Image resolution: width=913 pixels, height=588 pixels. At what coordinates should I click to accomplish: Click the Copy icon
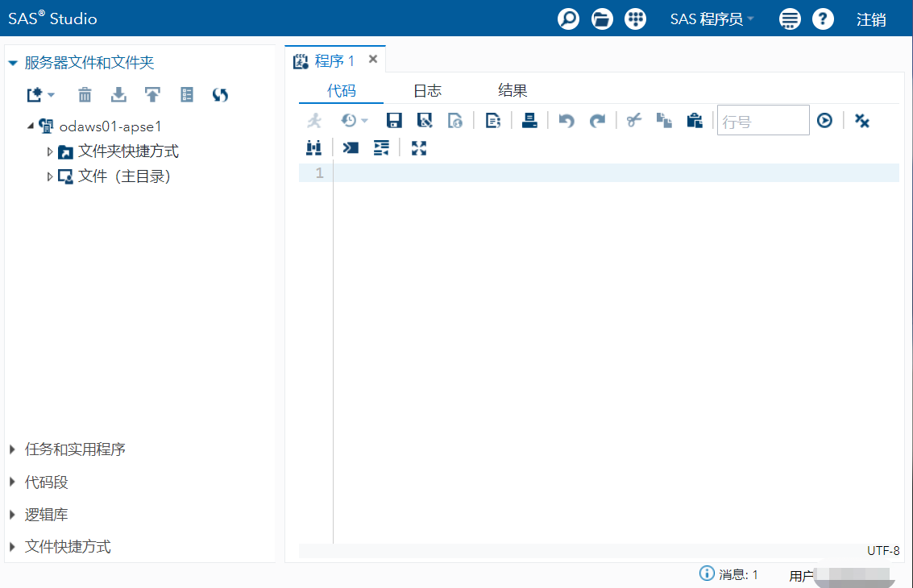(x=664, y=121)
